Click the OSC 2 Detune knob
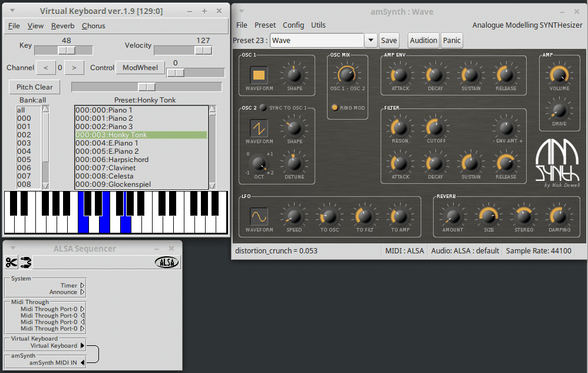Screen dimensions: 588x373 [295, 163]
